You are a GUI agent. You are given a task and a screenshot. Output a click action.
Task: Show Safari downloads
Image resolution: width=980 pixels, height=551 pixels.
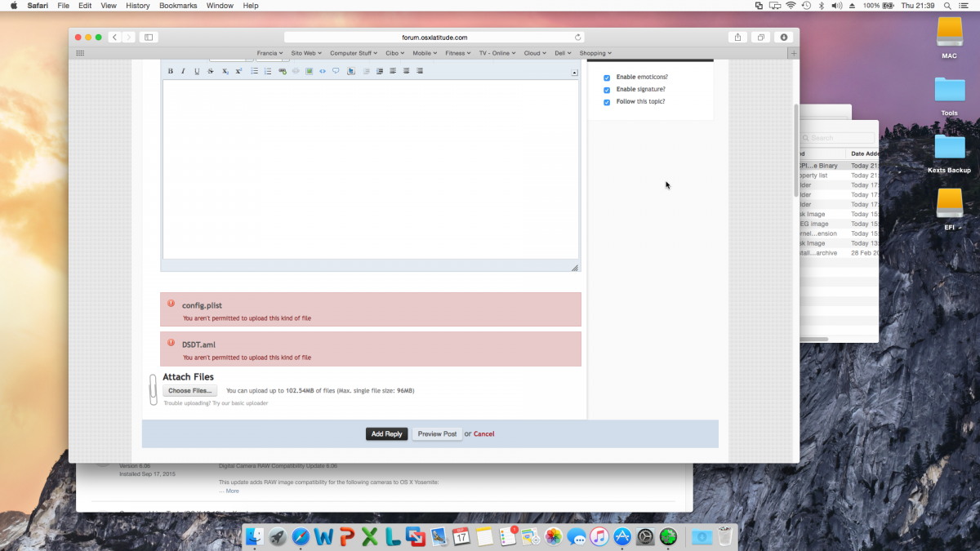tap(783, 37)
